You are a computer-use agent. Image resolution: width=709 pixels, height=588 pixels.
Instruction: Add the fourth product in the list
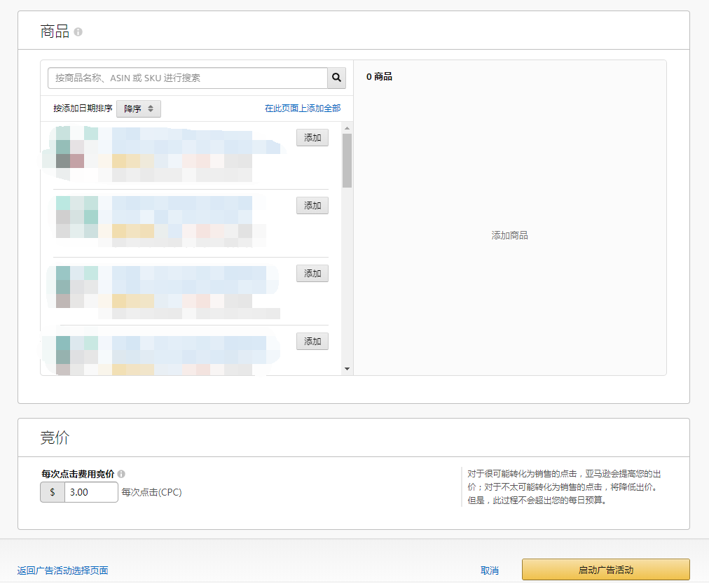pos(312,342)
